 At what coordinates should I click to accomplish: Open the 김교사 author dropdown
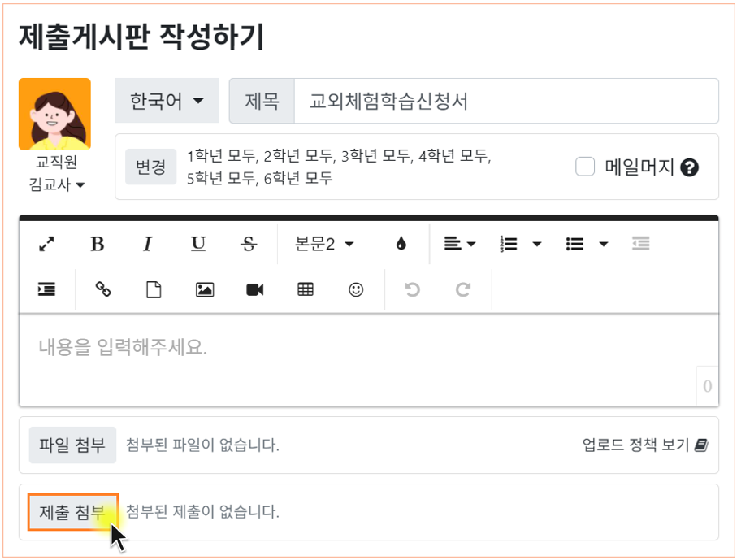[56, 184]
